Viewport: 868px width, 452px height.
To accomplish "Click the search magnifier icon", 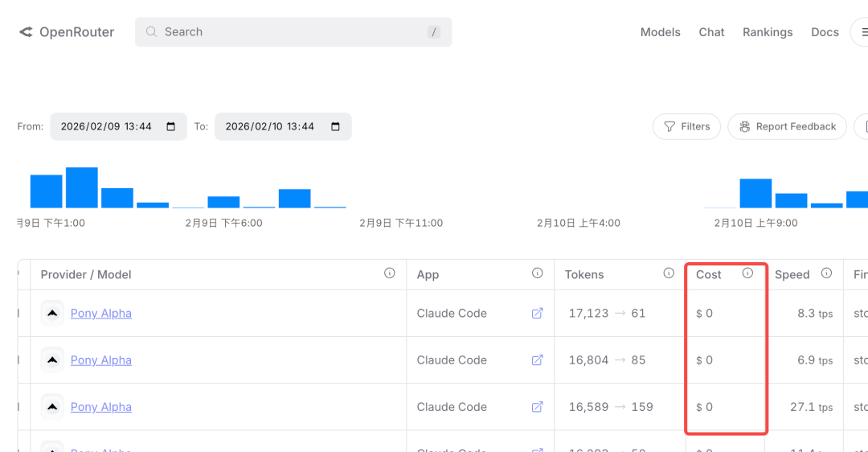I will pos(151,32).
